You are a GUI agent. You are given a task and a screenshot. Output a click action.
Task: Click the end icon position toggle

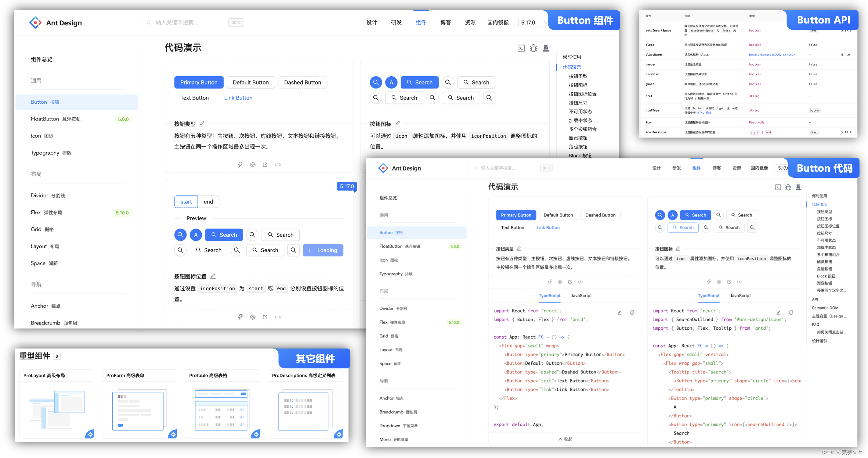coord(208,201)
